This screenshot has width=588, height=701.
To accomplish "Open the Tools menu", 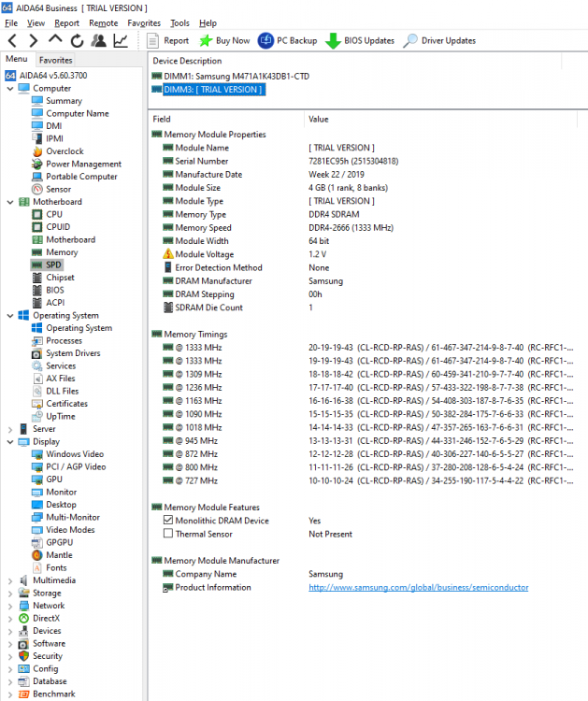I will tap(179, 22).
